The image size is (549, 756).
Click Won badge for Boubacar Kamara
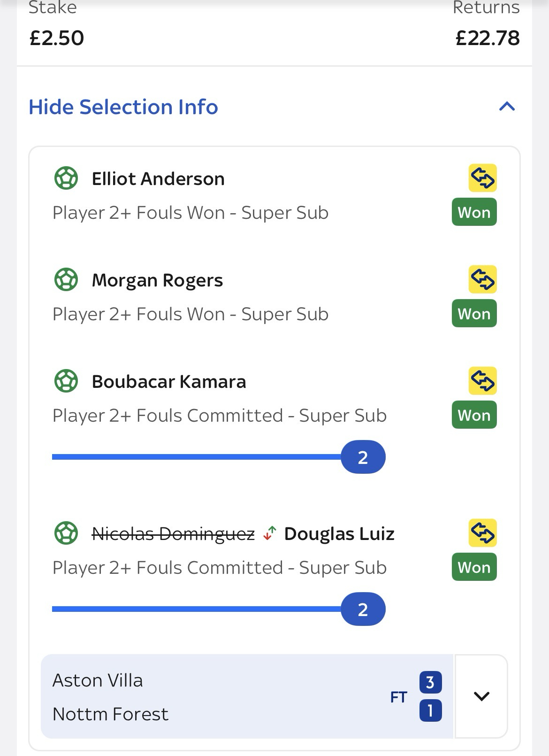[x=474, y=415]
